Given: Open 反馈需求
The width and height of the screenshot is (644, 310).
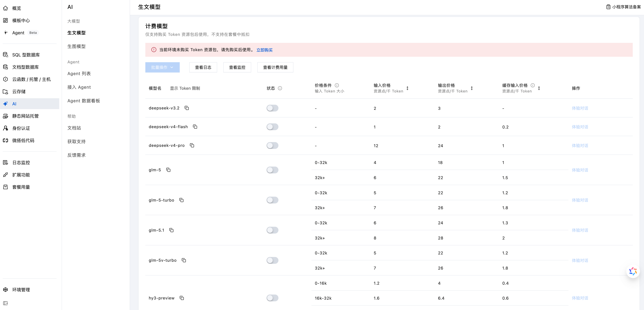Looking at the screenshot, I should tap(76, 155).
